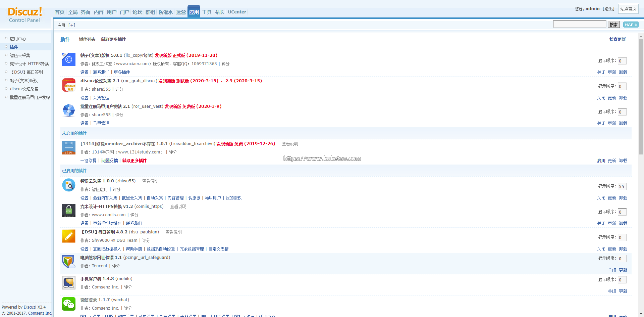Edit 显示顺序 field for 智伍云采集
The width and height of the screenshot is (644, 317).
[x=622, y=186]
